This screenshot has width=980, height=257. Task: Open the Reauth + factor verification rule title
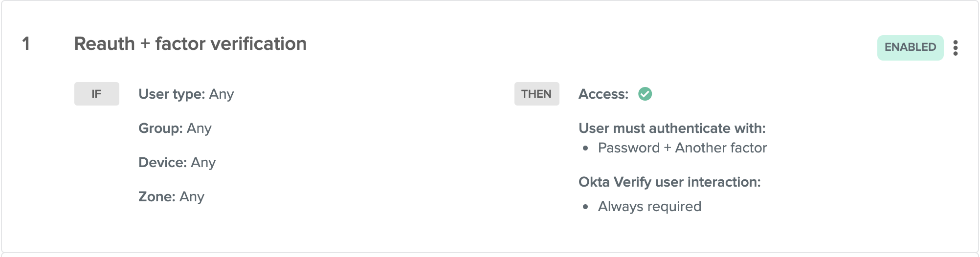[190, 44]
